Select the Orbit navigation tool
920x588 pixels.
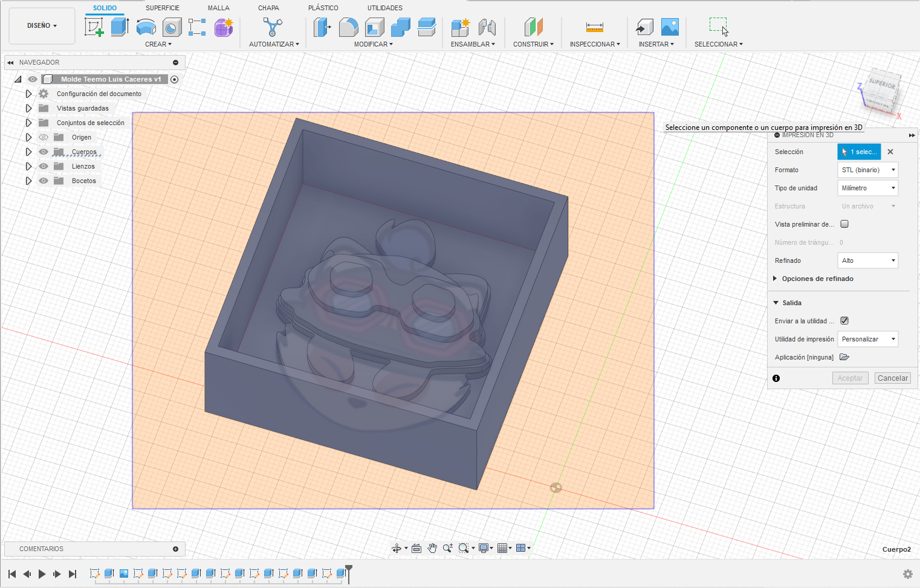tap(397, 548)
